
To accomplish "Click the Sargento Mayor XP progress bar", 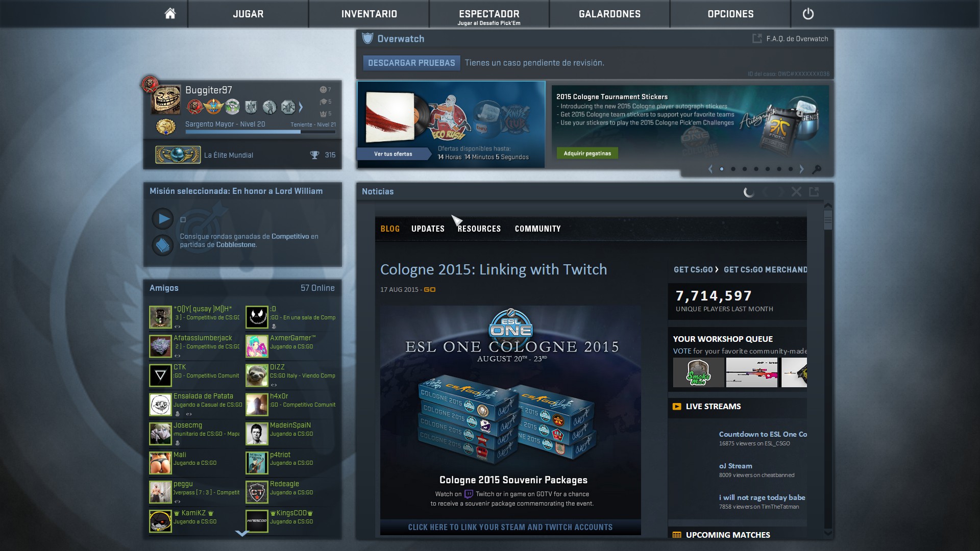I will (260, 132).
